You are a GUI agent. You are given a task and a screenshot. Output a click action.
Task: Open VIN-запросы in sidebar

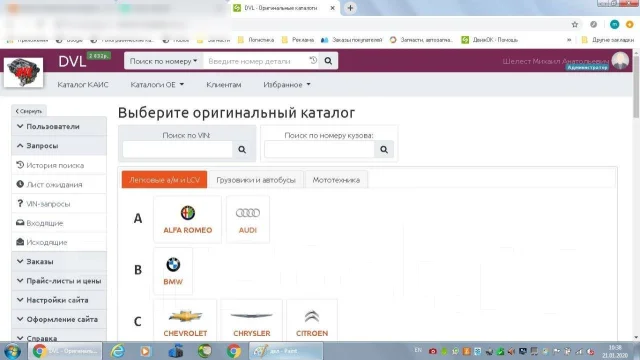pos(59,204)
